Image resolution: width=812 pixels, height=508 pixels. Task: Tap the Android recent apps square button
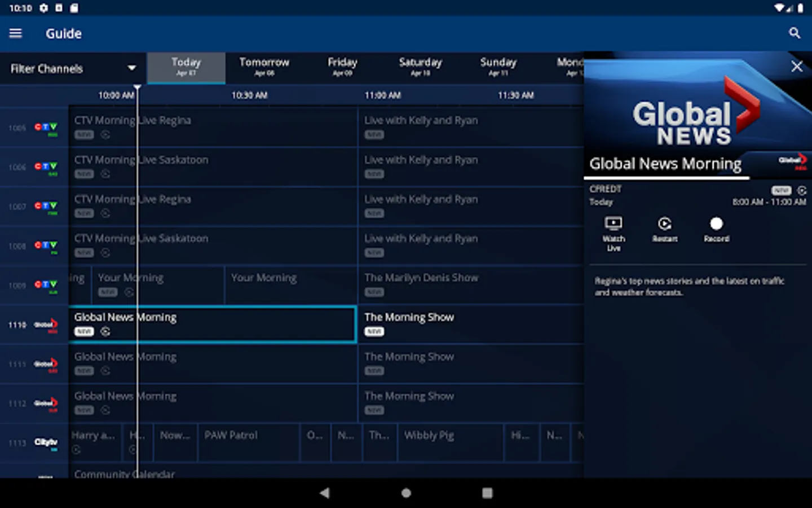tap(487, 493)
